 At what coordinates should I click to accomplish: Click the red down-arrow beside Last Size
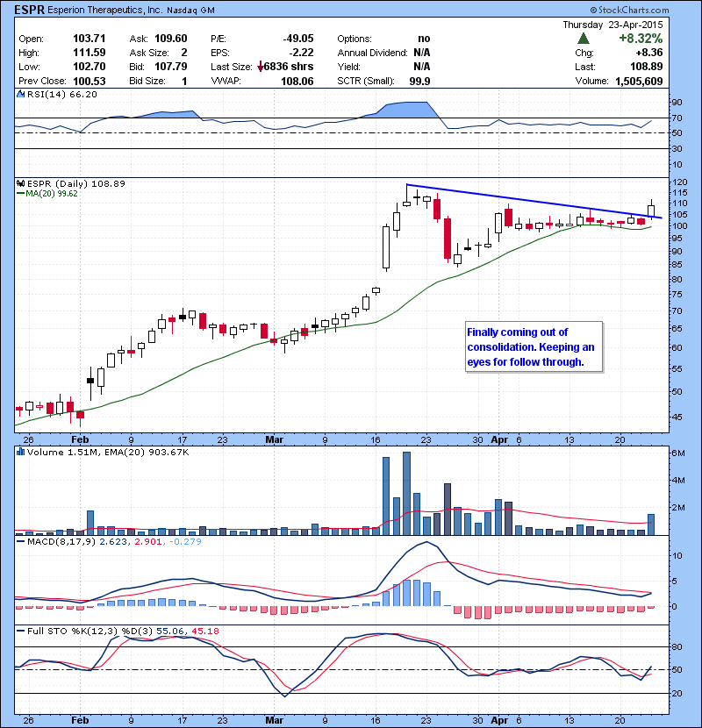click(x=260, y=67)
